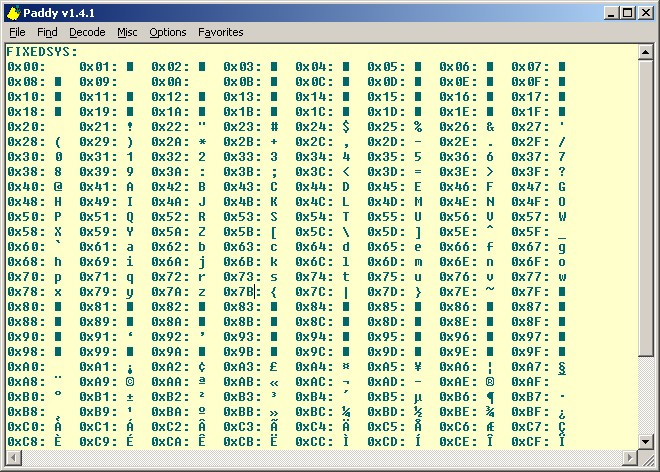Click the 0xA9: copyright entry
The height and width of the screenshot is (472, 660).
click(106, 382)
